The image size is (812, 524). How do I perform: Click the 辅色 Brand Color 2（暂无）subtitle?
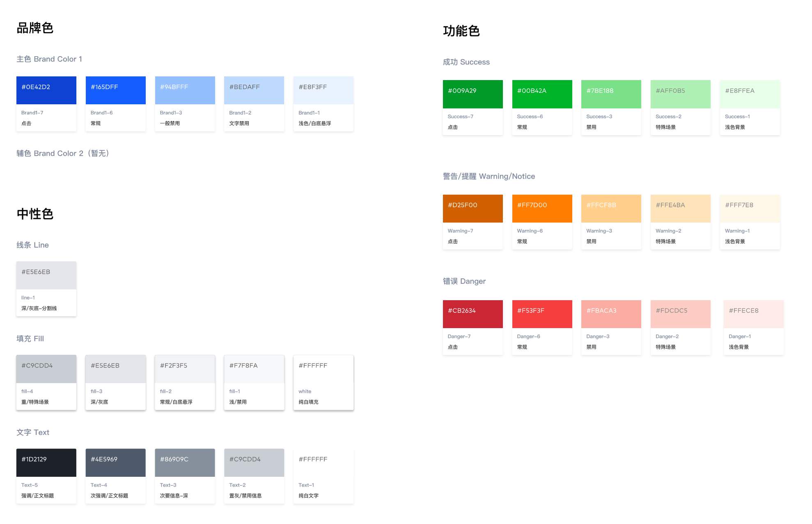coord(64,153)
